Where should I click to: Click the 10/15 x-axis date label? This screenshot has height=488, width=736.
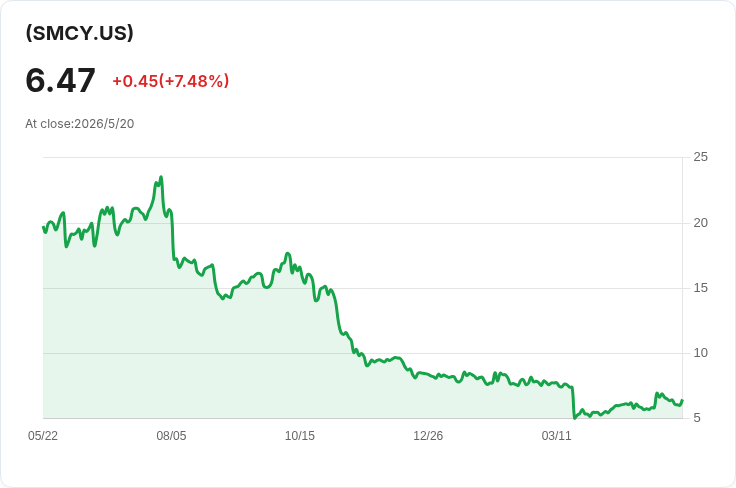299,436
